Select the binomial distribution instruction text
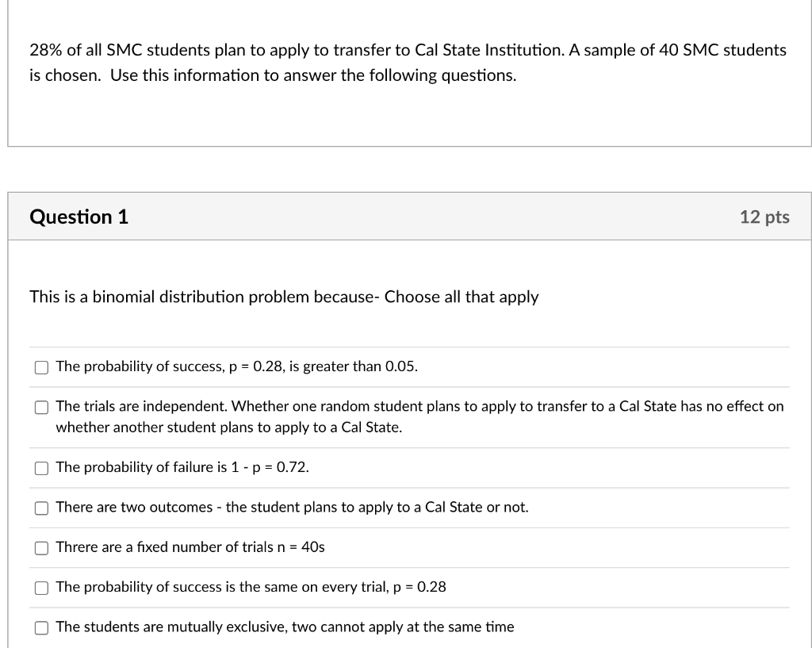812x648 pixels. 283,297
